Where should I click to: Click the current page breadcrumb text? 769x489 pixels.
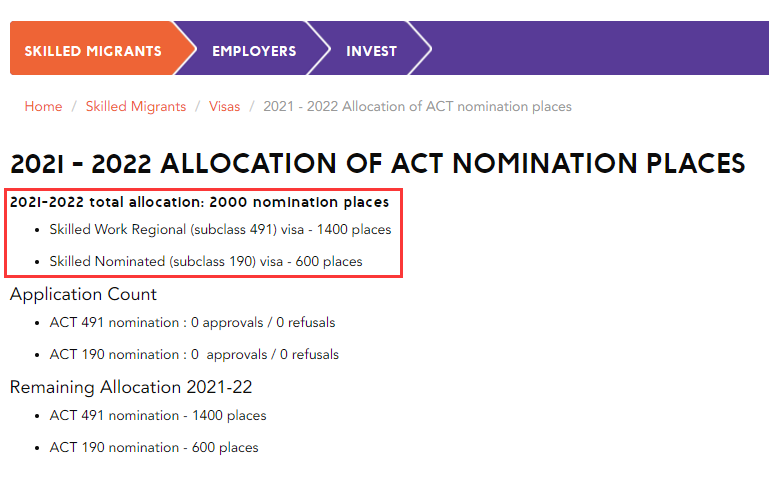point(417,107)
